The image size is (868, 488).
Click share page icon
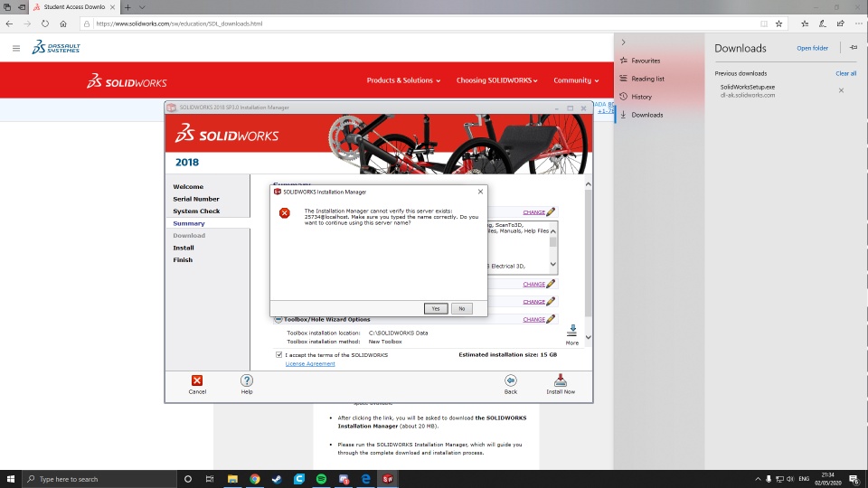840,23
